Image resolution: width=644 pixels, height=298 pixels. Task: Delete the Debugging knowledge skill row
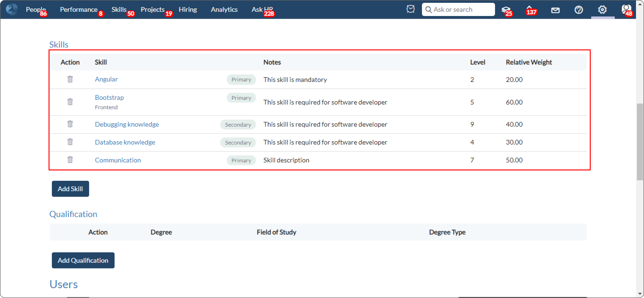point(70,124)
